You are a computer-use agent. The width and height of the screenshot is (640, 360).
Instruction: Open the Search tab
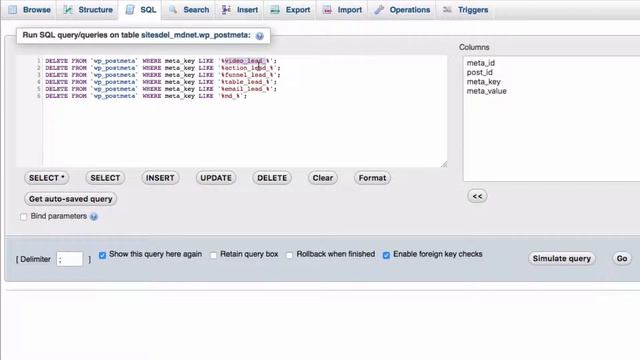click(189, 9)
